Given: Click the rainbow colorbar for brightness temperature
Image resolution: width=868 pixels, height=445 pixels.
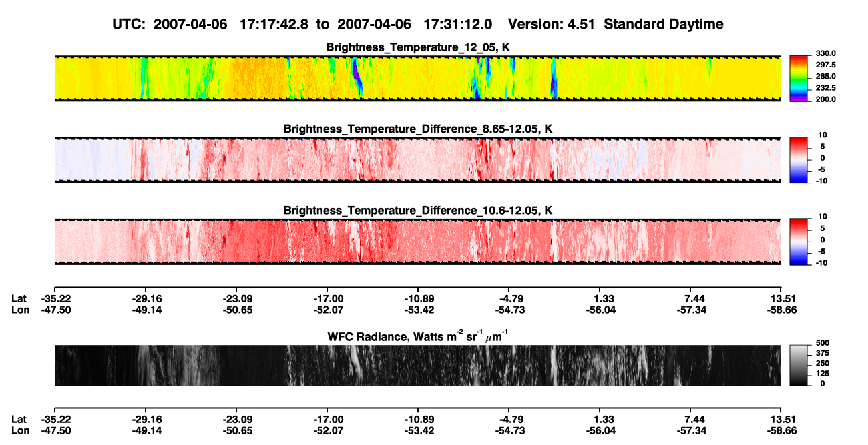Looking at the screenshot, I should (799, 78).
